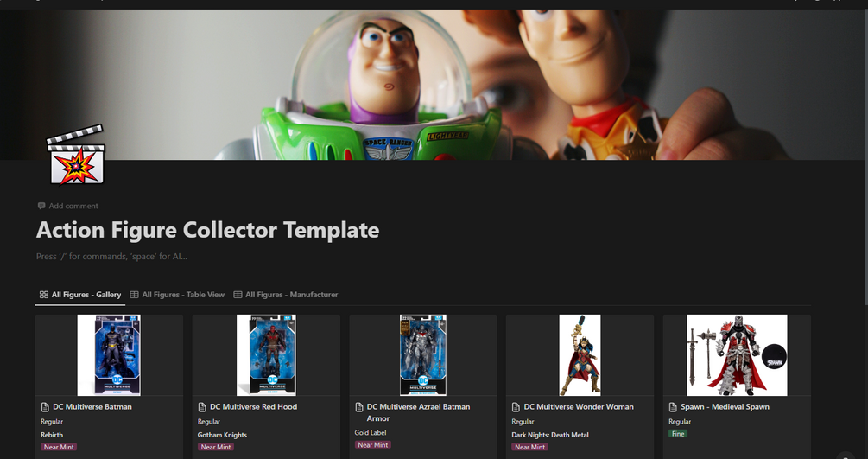Viewport: 868px width, 459px height.
Task: Open page icon of Spawn - Medieval Spawn card
Action: click(x=673, y=407)
